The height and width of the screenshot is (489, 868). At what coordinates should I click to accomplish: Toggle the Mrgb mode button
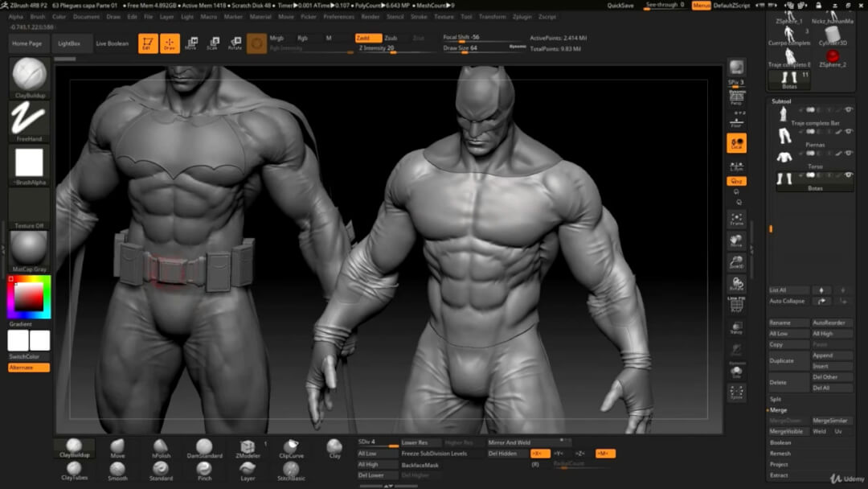coord(276,38)
